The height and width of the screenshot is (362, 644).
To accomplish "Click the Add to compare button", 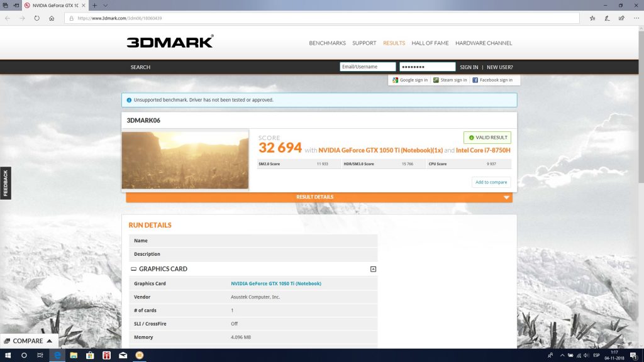I will (491, 182).
